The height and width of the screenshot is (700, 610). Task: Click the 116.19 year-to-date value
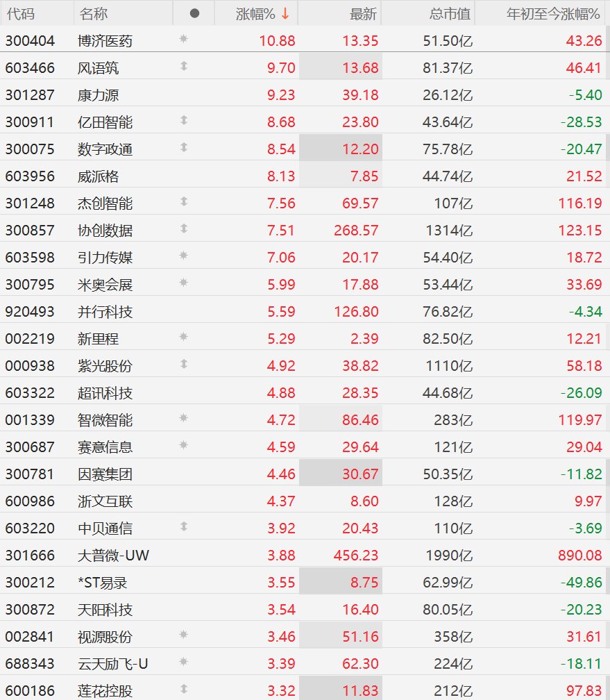580,203
